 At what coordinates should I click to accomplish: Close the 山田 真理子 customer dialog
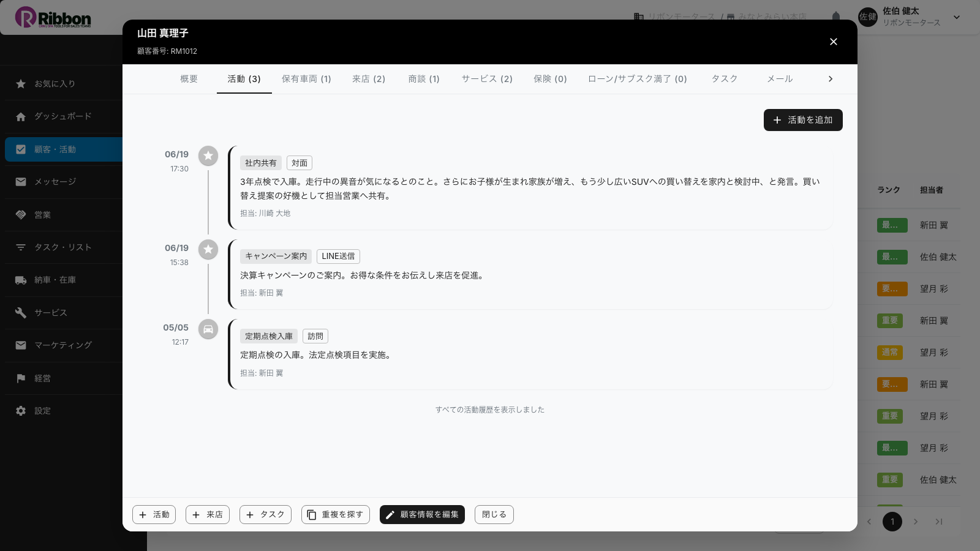point(833,42)
